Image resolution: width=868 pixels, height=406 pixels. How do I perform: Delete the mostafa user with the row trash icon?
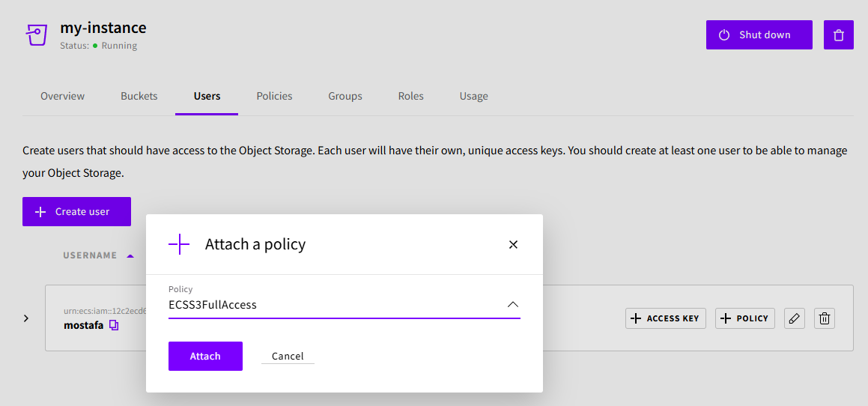click(x=825, y=318)
